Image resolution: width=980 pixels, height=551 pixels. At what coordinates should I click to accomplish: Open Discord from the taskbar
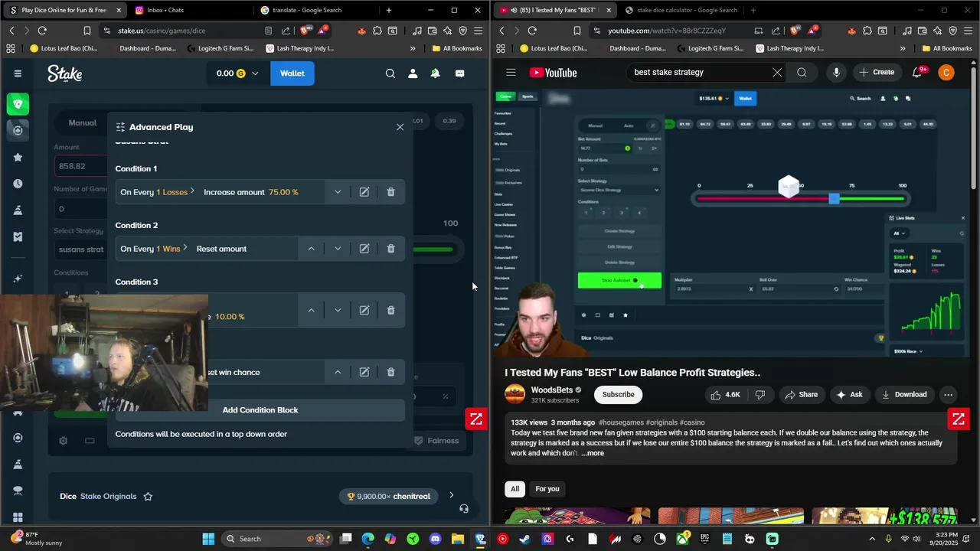435,539
